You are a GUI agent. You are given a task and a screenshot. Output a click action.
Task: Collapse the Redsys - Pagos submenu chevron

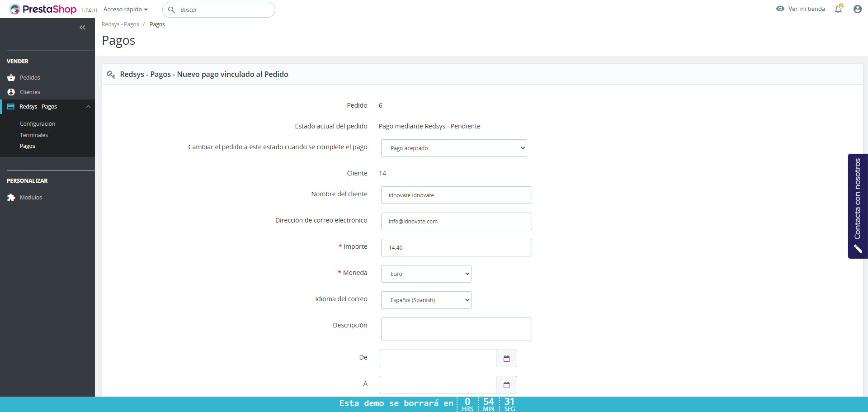pyautogui.click(x=89, y=107)
